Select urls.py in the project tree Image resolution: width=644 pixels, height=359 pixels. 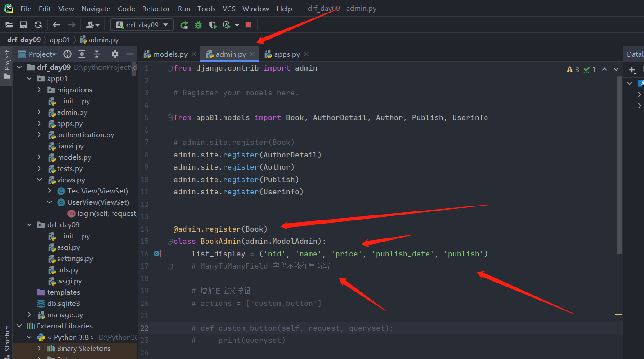coord(63,270)
